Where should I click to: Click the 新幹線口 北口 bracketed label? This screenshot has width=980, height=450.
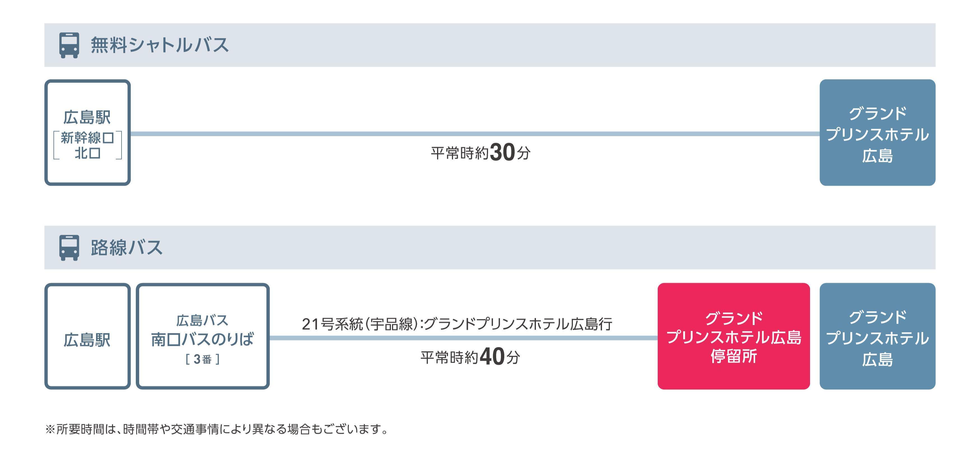[x=87, y=145]
